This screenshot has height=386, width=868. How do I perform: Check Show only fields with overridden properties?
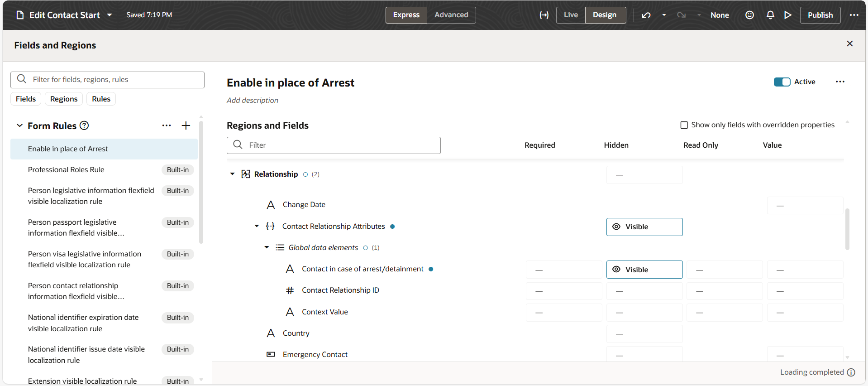coord(684,125)
